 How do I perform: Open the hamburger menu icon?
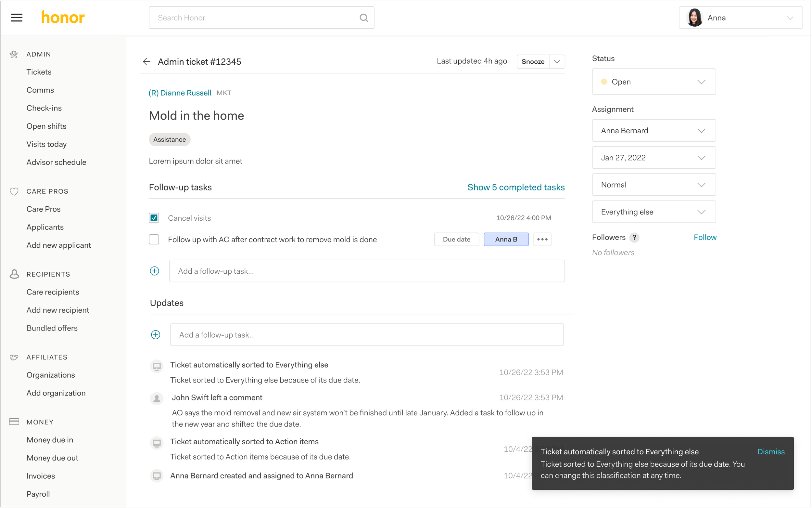[x=17, y=18]
